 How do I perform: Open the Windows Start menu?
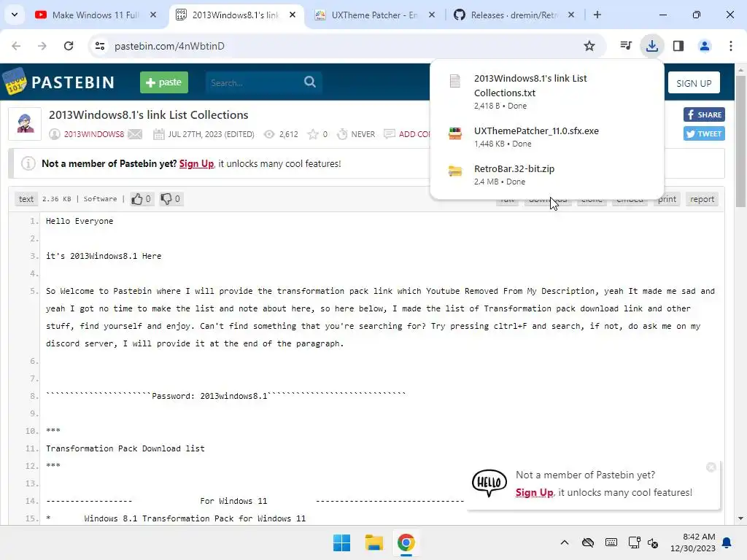tap(341, 542)
